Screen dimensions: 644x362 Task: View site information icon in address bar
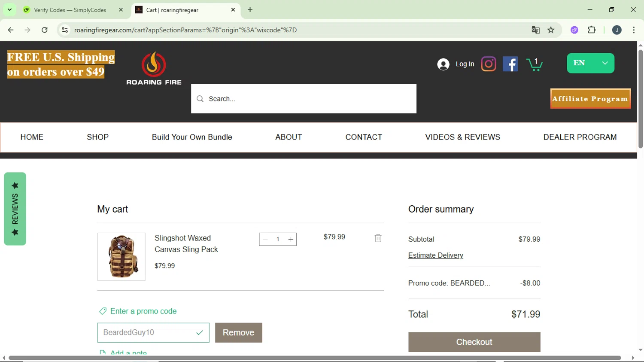coord(65,30)
